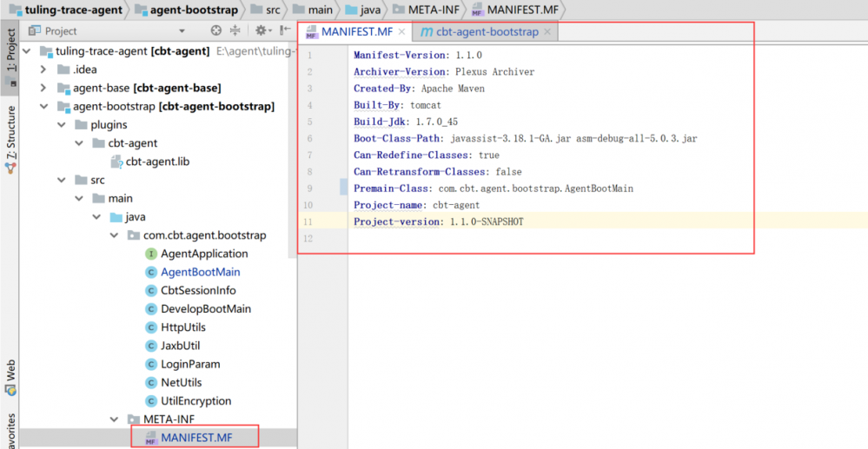Viewport: 868px width, 449px height.
Task: Expand the .idea folder
Action: (x=43, y=69)
